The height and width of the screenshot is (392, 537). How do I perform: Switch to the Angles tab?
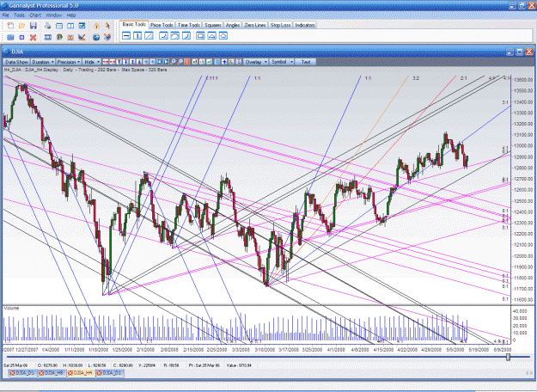(233, 25)
